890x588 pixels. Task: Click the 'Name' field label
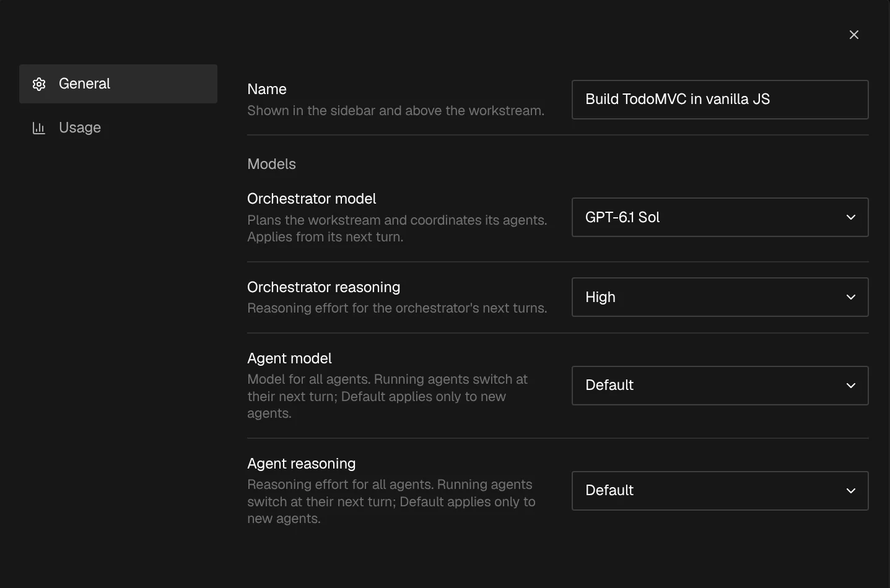(266, 89)
